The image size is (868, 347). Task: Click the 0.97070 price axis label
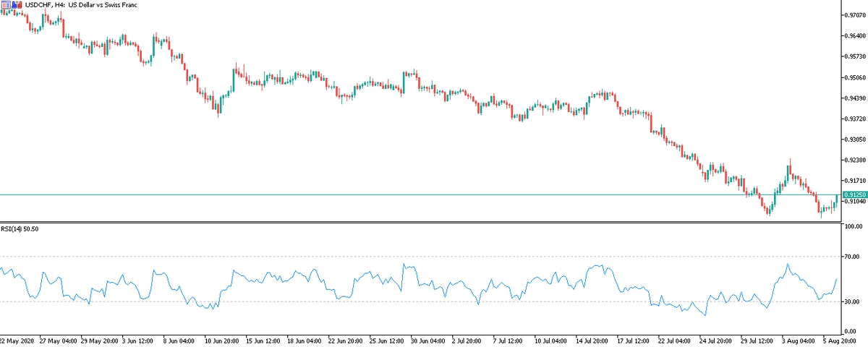(855, 14)
